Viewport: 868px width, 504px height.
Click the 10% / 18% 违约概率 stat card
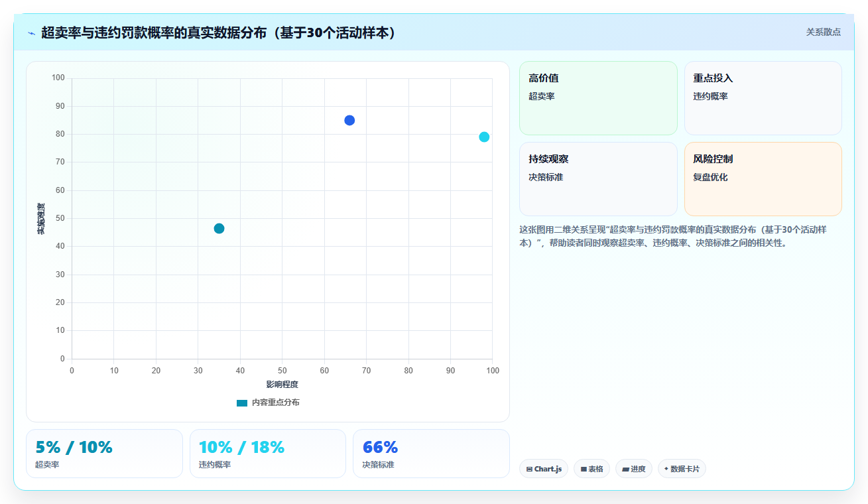point(268,454)
